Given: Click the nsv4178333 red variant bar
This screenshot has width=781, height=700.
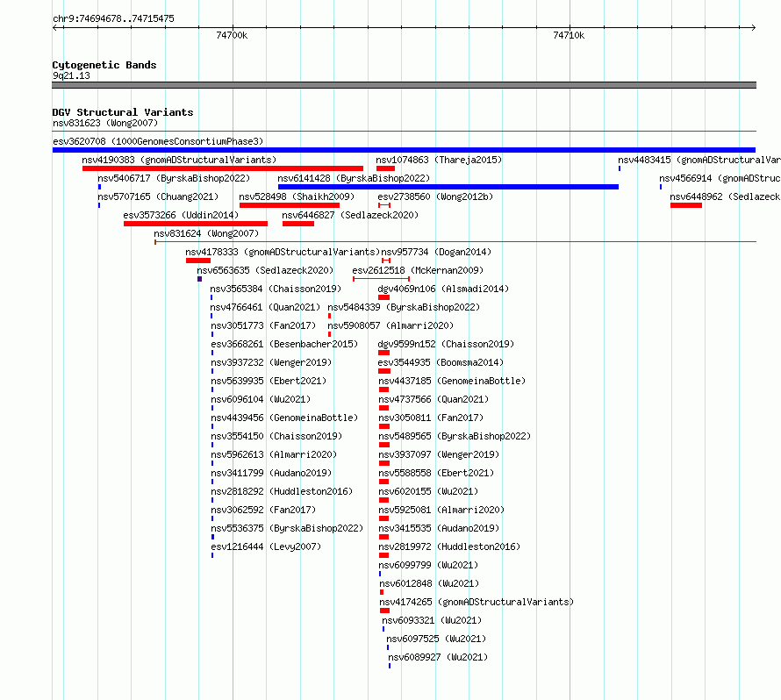Looking at the screenshot, I should tap(198, 261).
